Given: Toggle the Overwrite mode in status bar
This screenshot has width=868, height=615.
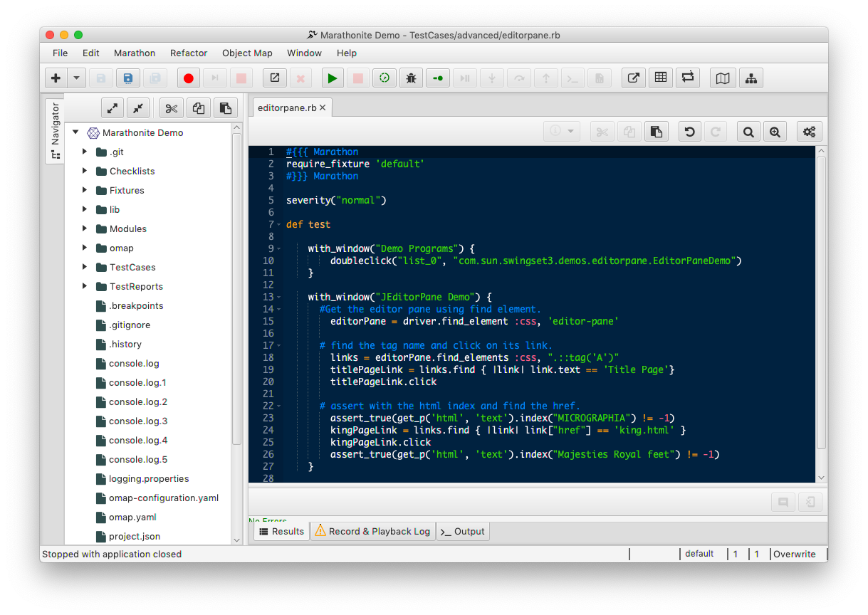Looking at the screenshot, I should click(x=794, y=554).
